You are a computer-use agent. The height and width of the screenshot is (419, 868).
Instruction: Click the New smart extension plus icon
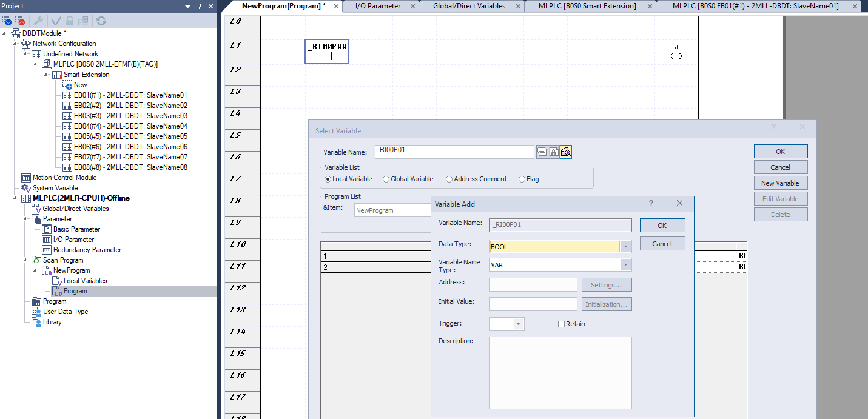(x=67, y=85)
